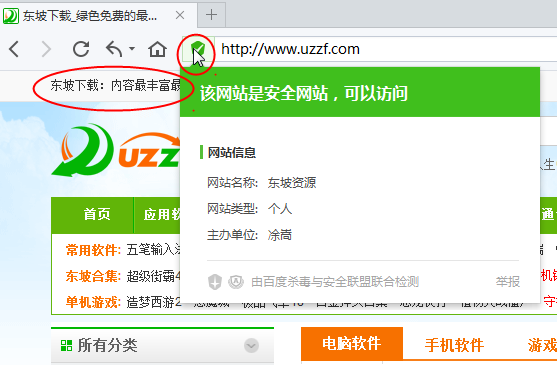
Task: Switch to the 手机软件 tab
Action: pyautogui.click(x=454, y=344)
